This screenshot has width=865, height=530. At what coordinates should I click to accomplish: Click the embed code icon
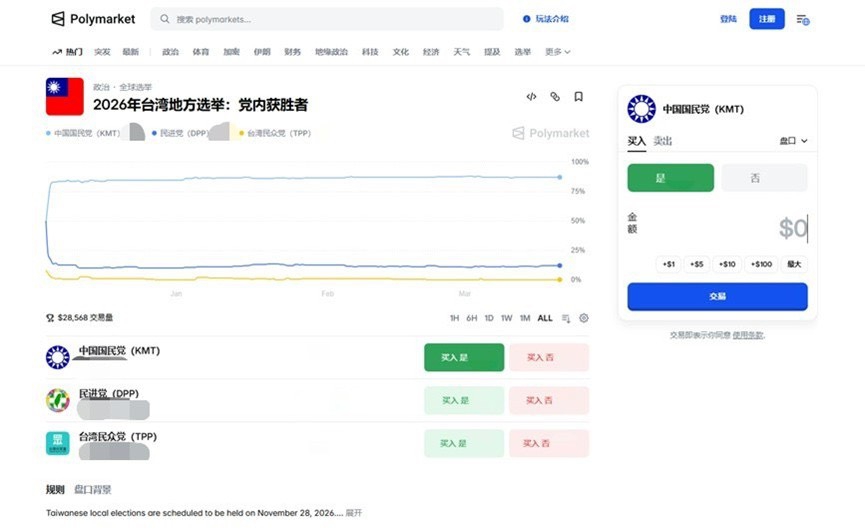click(531, 97)
